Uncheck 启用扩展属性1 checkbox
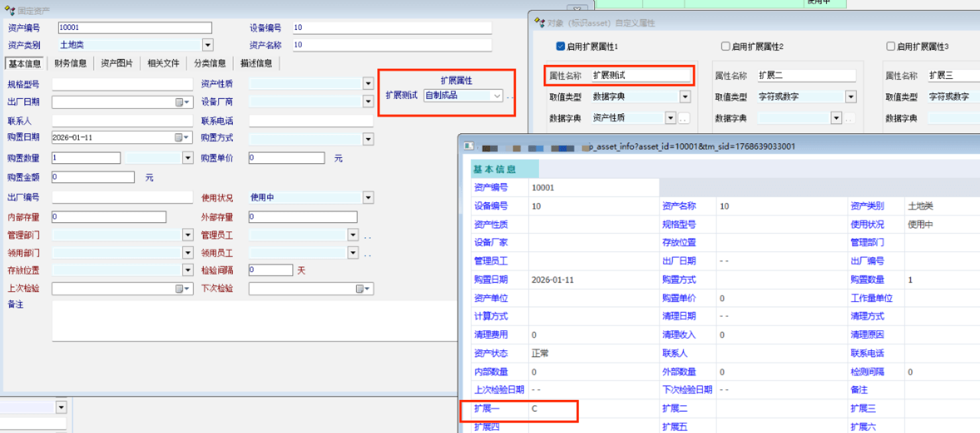Screen dimensions: 980x433 pos(560,47)
